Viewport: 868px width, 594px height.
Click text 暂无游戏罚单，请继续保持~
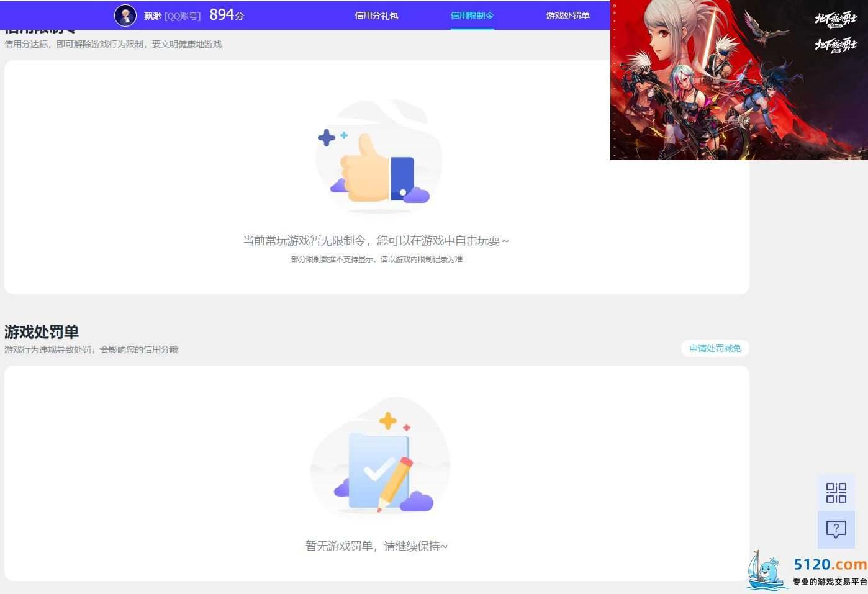click(x=376, y=546)
